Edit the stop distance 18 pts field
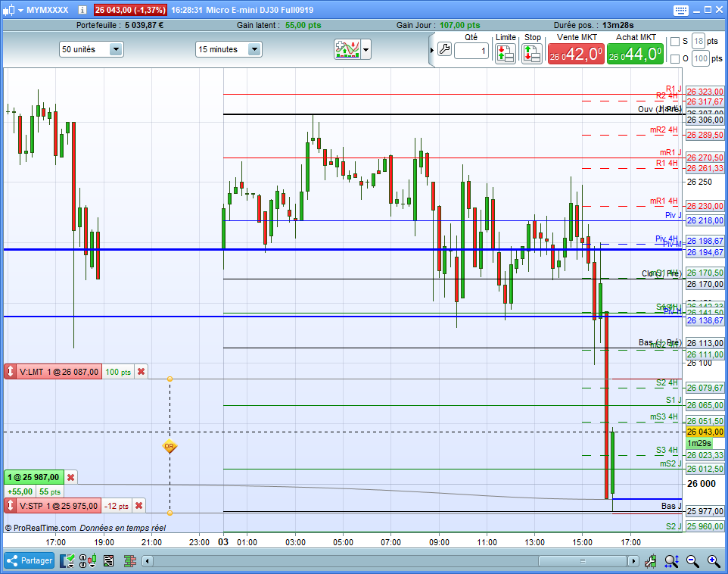728x574 pixels. [x=698, y=42]
